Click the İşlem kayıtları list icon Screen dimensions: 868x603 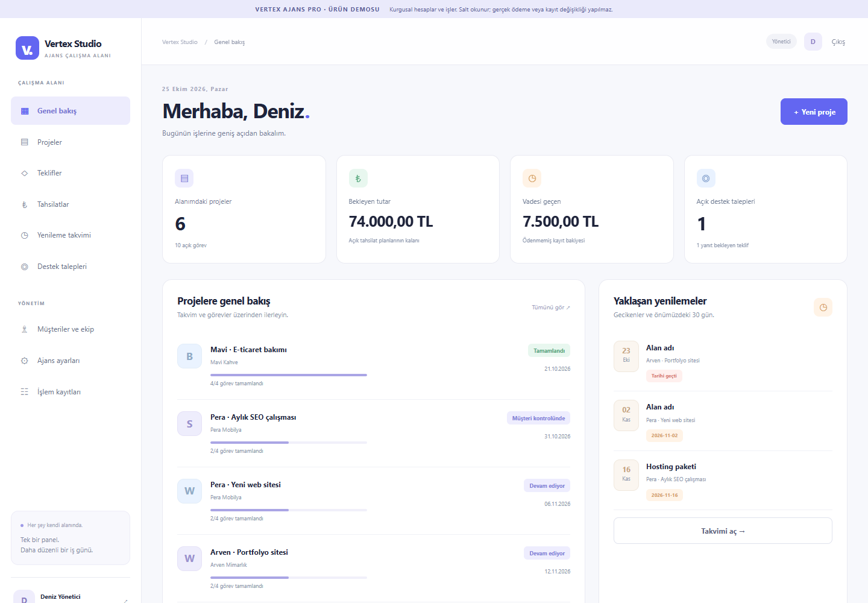[25, 392]
